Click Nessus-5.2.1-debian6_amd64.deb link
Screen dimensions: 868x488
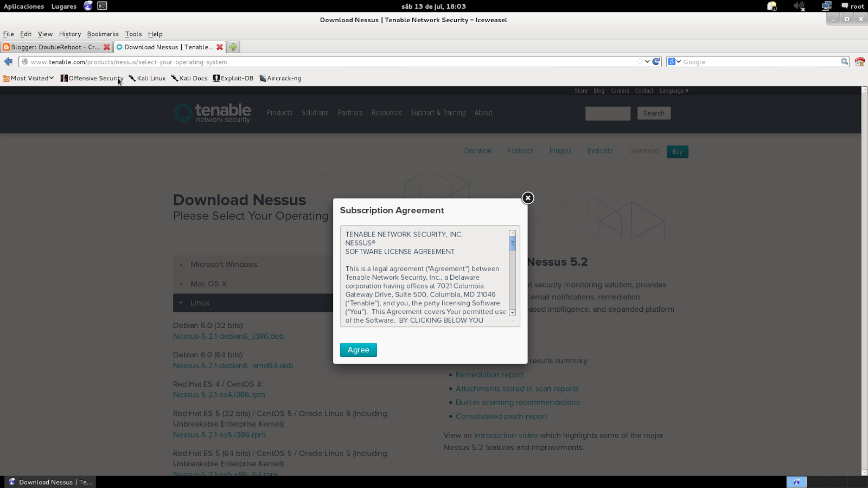click(x=233, y=365)
